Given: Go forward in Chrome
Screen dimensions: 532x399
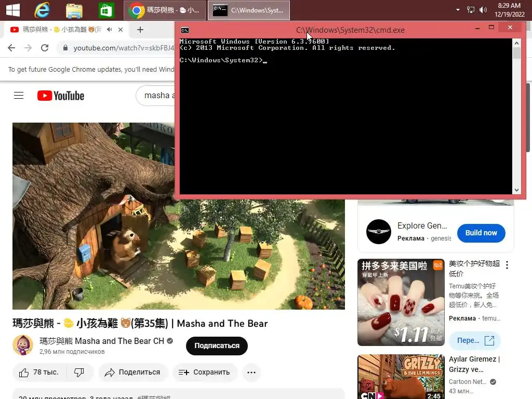Looking at the screenshot, I should pos(28,48).
